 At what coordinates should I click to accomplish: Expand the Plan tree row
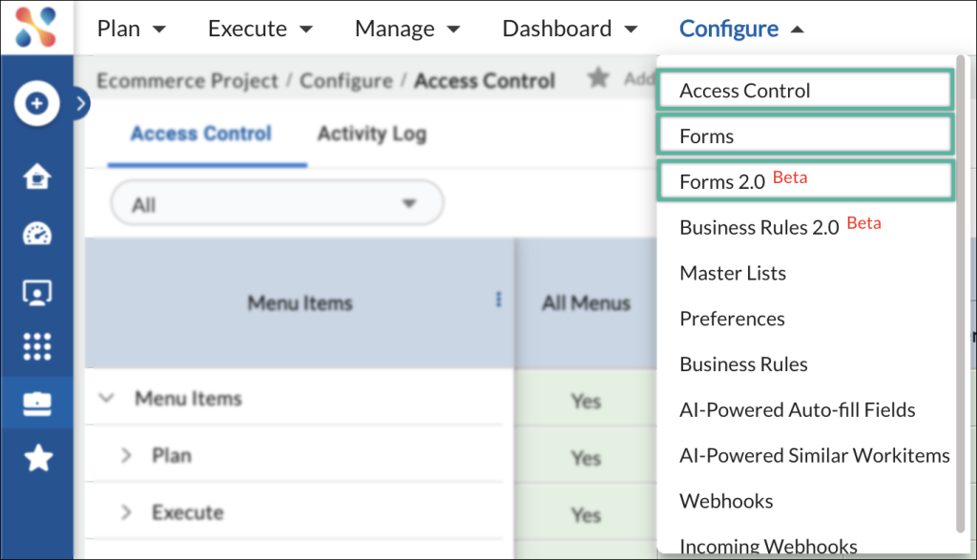126,455
